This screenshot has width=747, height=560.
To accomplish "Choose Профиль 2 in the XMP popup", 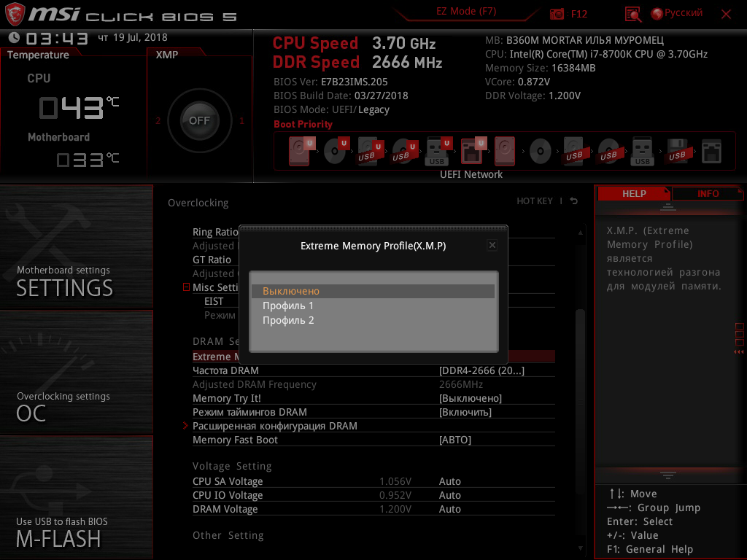I will click(x=373, y=321).
